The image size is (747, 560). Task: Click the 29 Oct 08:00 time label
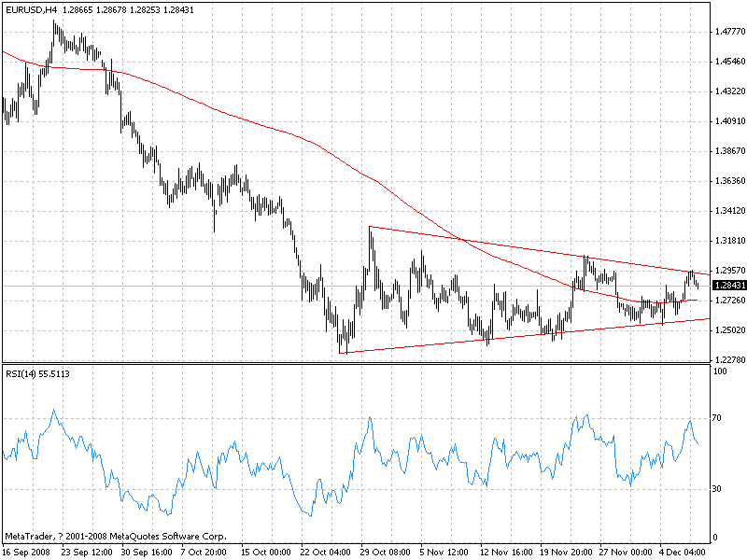point(386,553)
